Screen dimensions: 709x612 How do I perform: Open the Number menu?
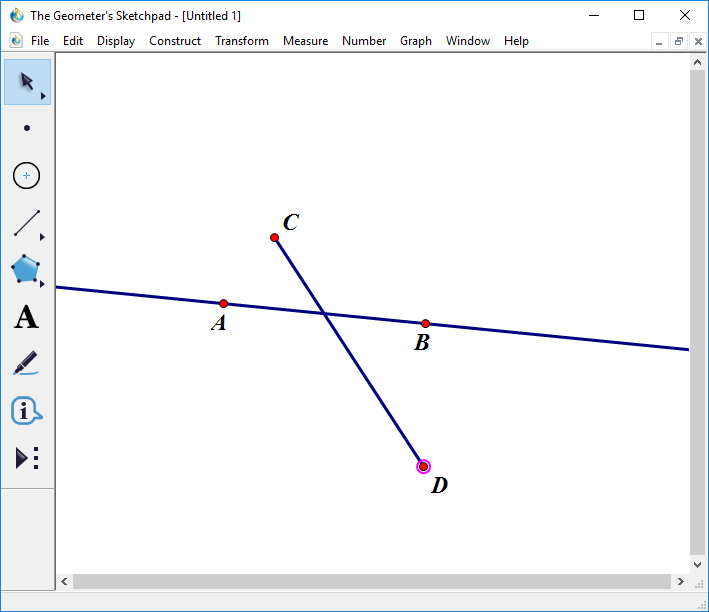pos(364,41)
